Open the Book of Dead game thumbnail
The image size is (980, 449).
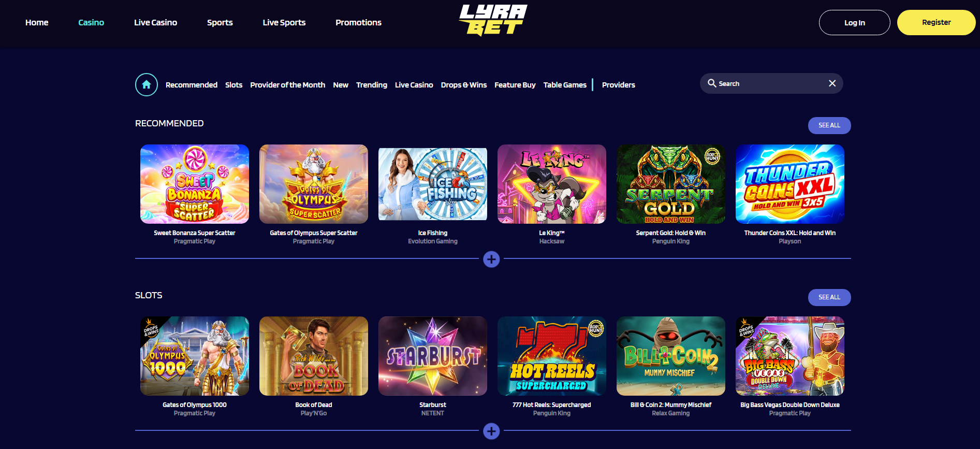pyautogui.click(x=314, y=356)
